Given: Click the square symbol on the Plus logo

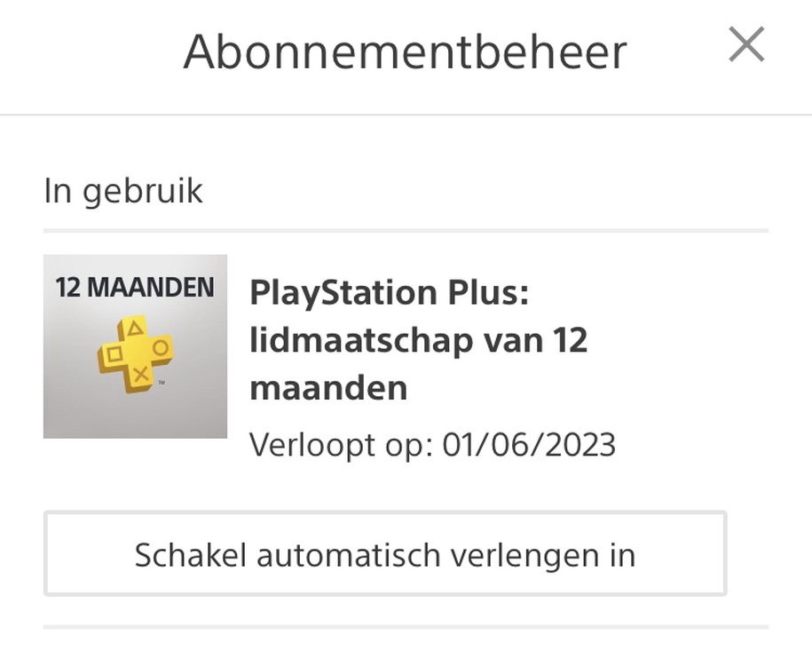Looking at the screenshot, I should point(114,355).
